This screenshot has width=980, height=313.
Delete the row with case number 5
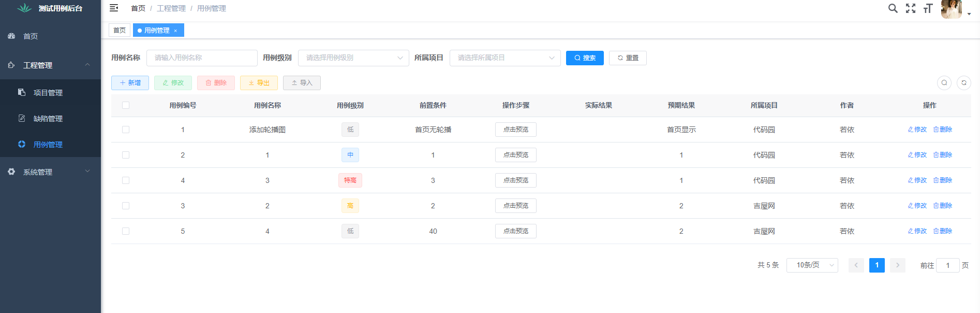943,231
